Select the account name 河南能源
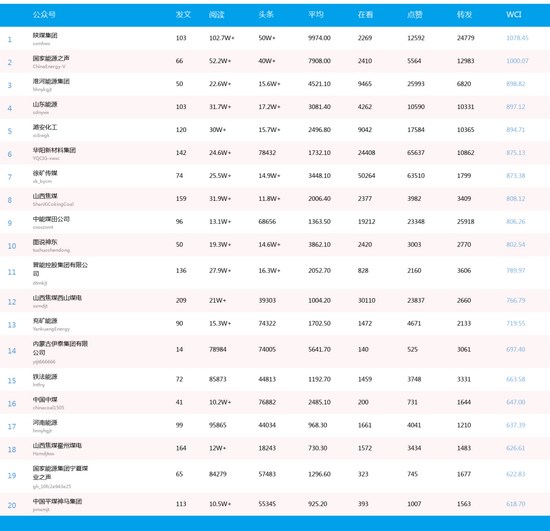The image size is (550, 531). (45, 423)
